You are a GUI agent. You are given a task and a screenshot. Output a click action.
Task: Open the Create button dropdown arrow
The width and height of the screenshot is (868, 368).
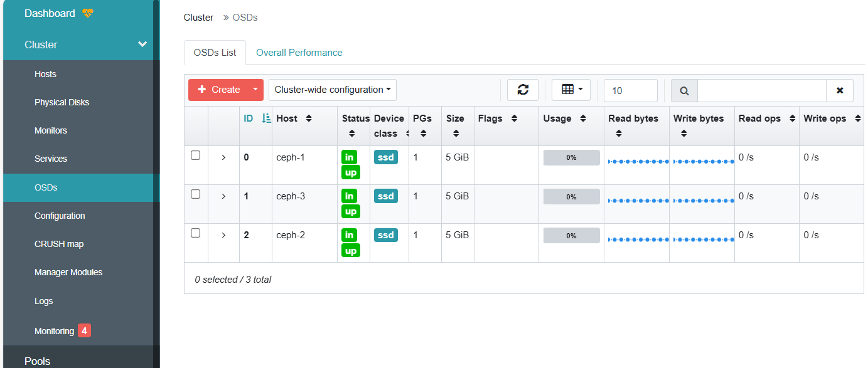point(255,90)
